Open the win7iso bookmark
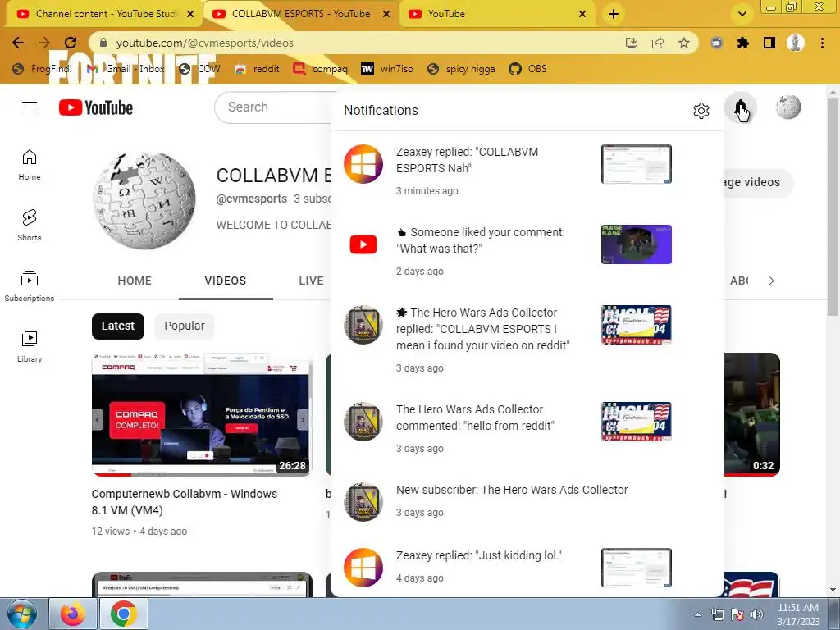The height and width of the screenshot is (630, 840). coord(387,69)
